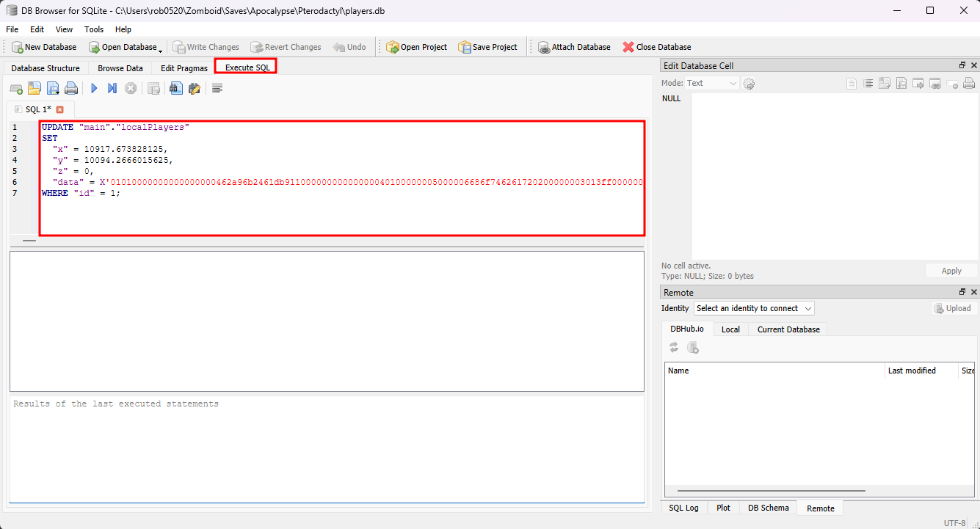Click the Undo toolbar button
Viewport: 980px width, 529px height.
349,47
